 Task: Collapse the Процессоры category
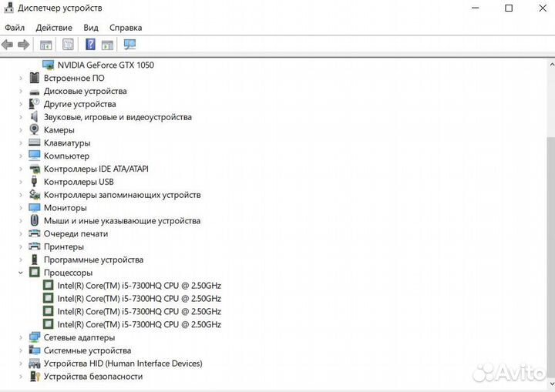click(x=21, y=273)
